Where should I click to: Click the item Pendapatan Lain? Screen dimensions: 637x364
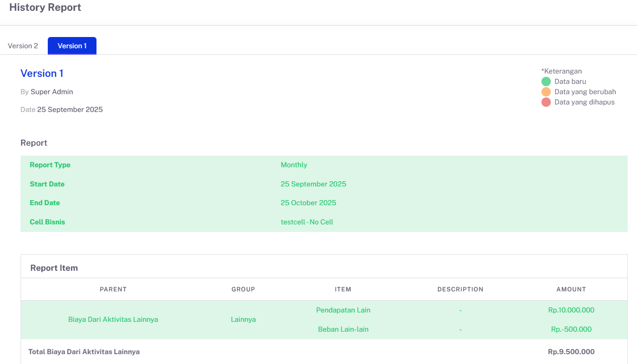coord(343,310)
